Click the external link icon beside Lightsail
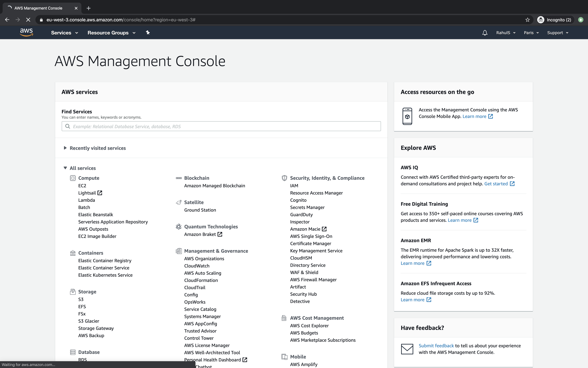The width and height of the screenshot is (588, 368). (100, 193)
